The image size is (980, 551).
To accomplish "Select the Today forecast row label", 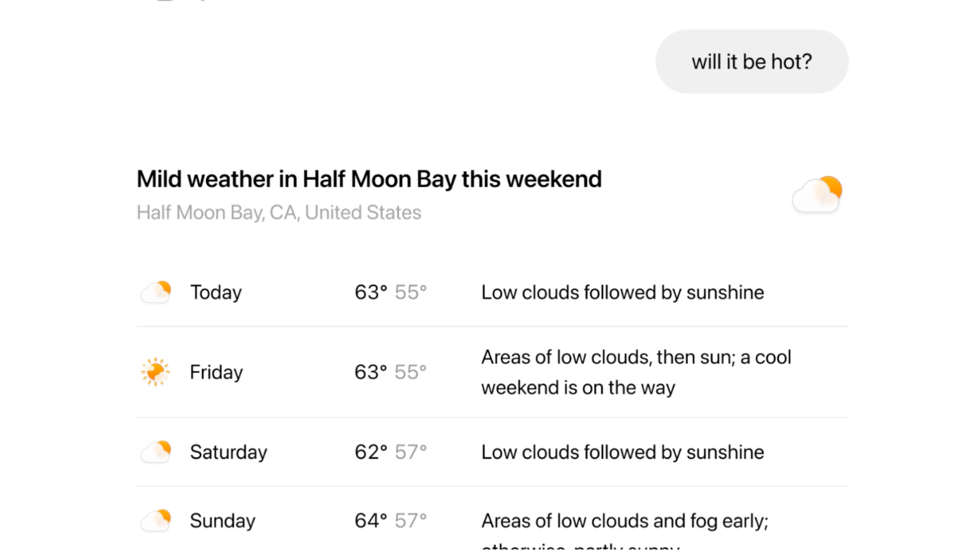I will click(216, 292).
